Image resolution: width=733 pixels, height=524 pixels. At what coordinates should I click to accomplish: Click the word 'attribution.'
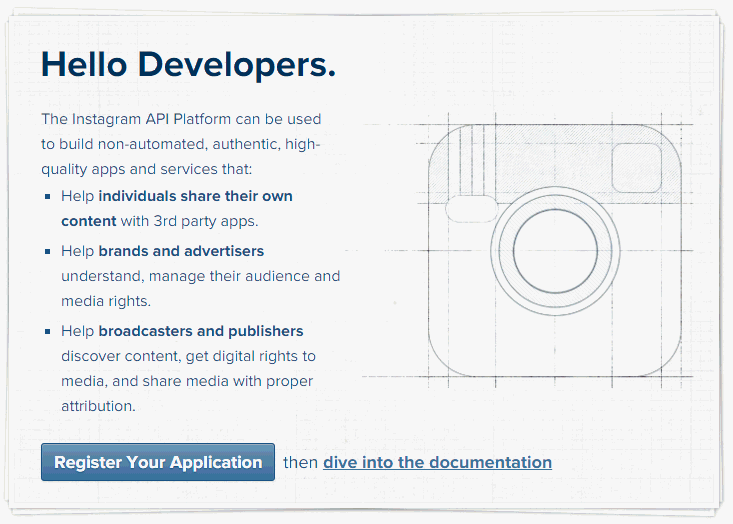(98, 406)
